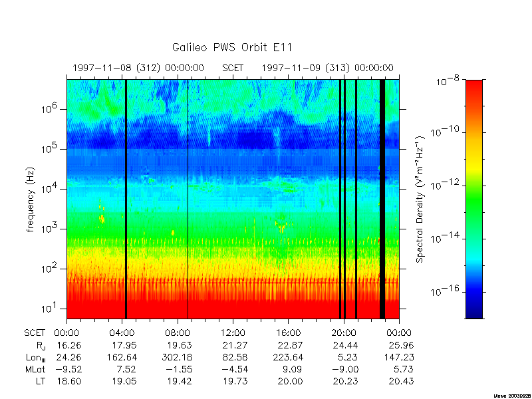Image resolution: width=532 pixels, height=399 pixels.
Task: Select the LonIII value 24.26
Action: 69,357
